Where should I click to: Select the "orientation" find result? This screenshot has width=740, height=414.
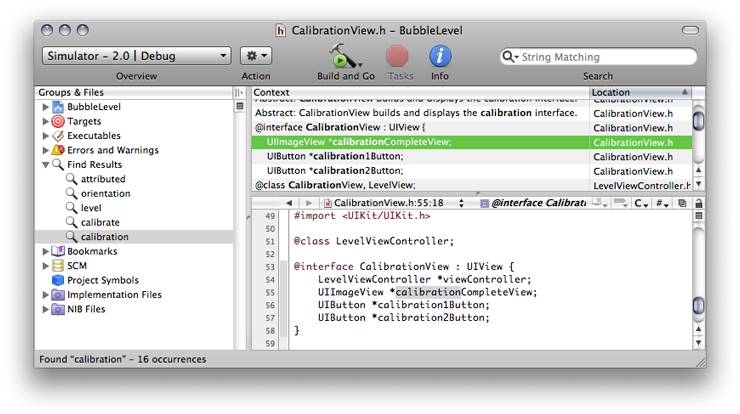(x=105, y=193)
